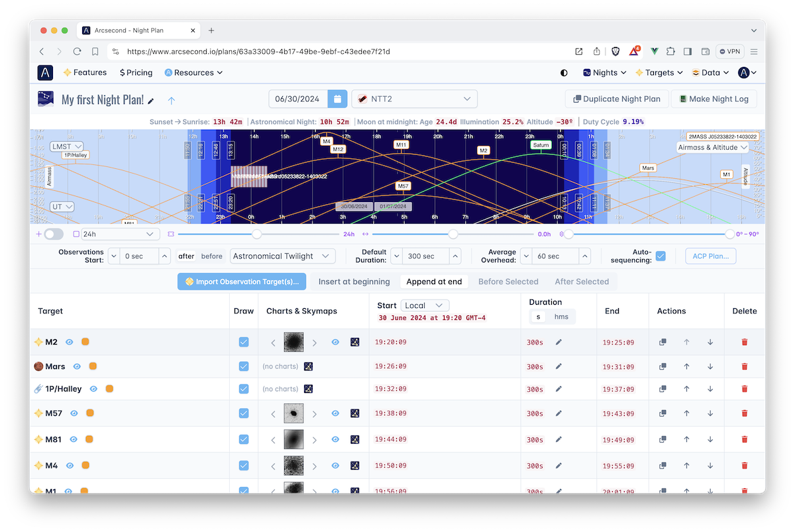Open the Nights menu
795x532 pixels.
[x=604, y=73]
